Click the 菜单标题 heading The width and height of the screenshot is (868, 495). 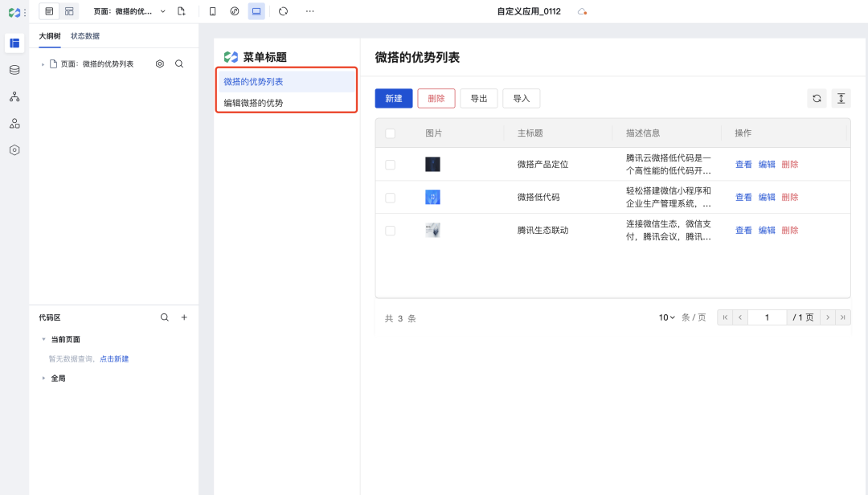click(264, 57)
